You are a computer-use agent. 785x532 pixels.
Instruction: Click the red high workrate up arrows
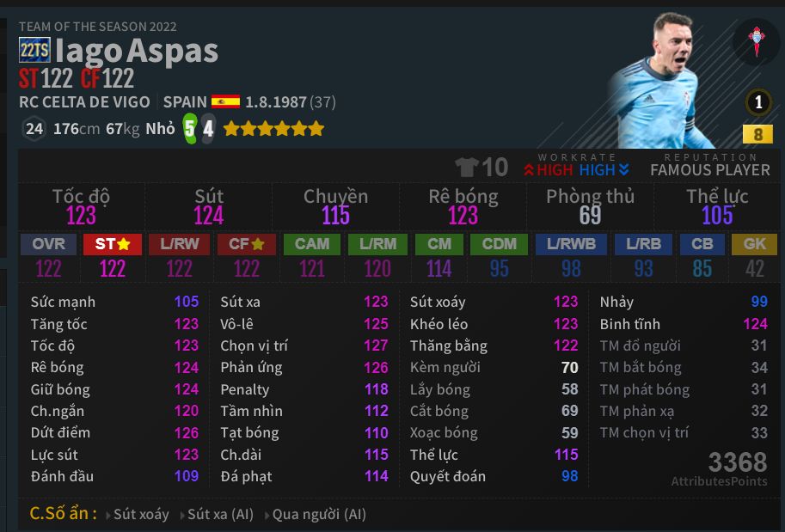point(529,170)
